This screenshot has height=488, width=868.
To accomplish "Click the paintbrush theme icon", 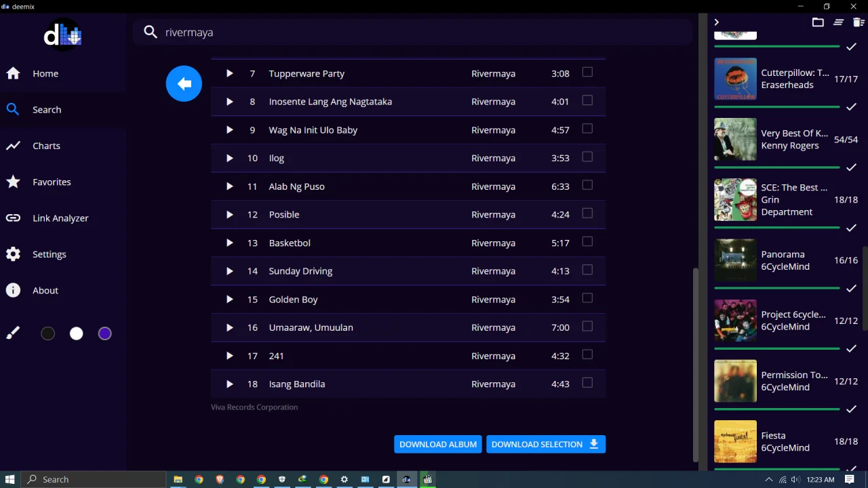I will coord(13,333).
